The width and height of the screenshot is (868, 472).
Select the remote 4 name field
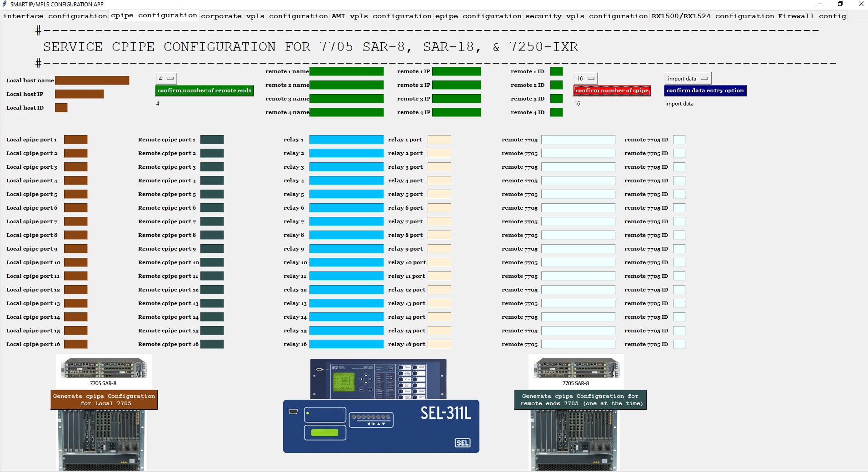point(347,112)
